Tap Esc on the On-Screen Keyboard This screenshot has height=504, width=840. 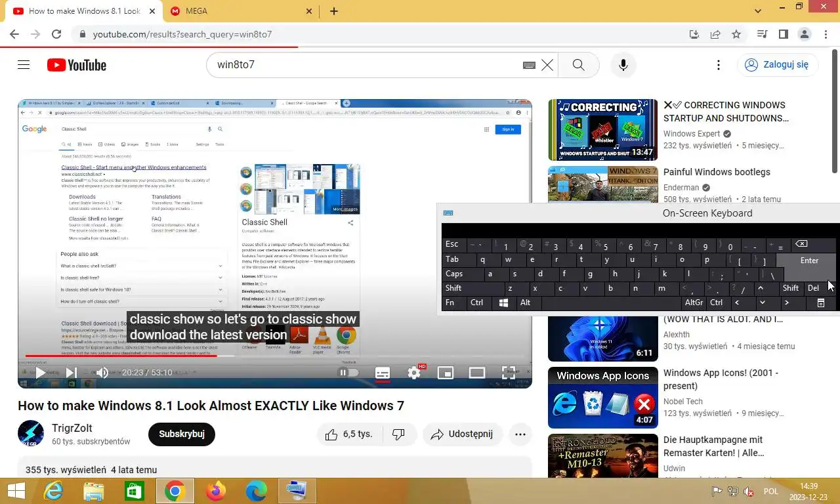pos(454,244)
